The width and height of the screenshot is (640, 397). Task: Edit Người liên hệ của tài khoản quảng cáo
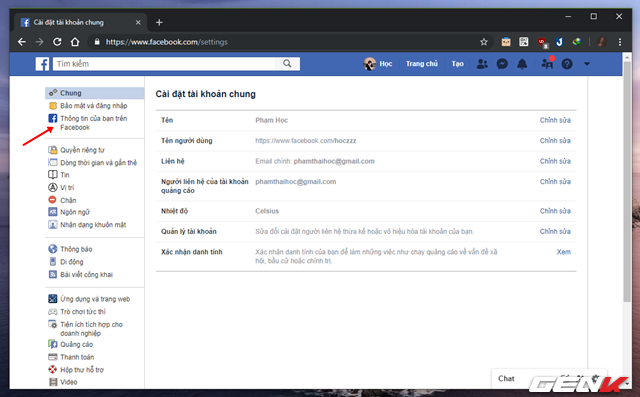(x=555, y=182)
